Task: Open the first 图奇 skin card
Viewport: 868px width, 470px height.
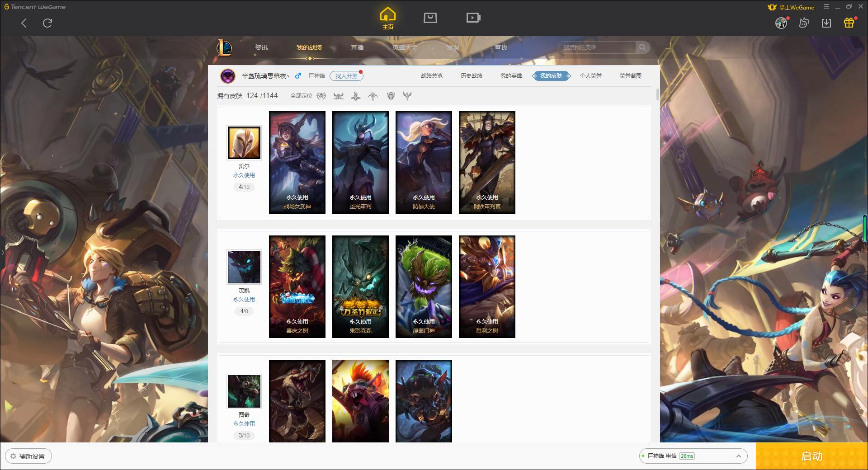Action: click(x=297, y=401)
